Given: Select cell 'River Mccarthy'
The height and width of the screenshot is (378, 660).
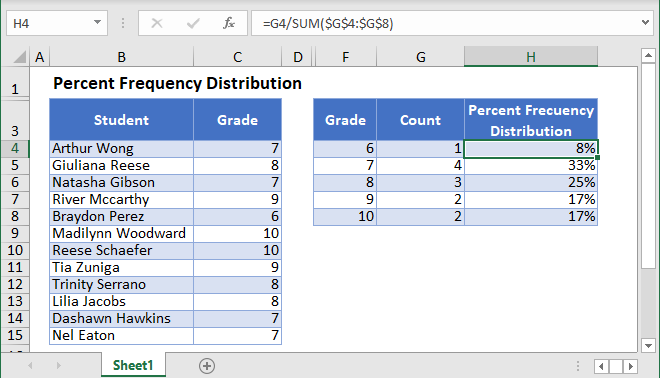Looking at the screenshot, I should coord(121,199).
